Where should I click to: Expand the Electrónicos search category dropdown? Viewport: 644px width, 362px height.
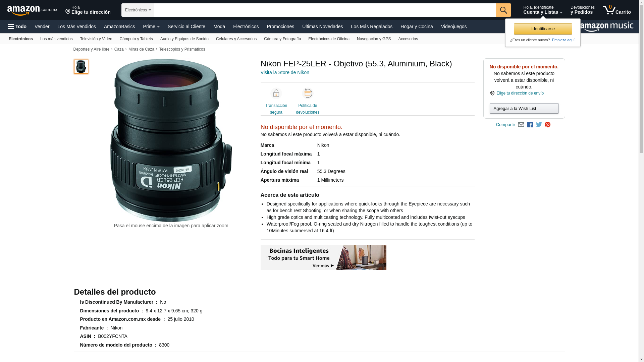point(138,10)
